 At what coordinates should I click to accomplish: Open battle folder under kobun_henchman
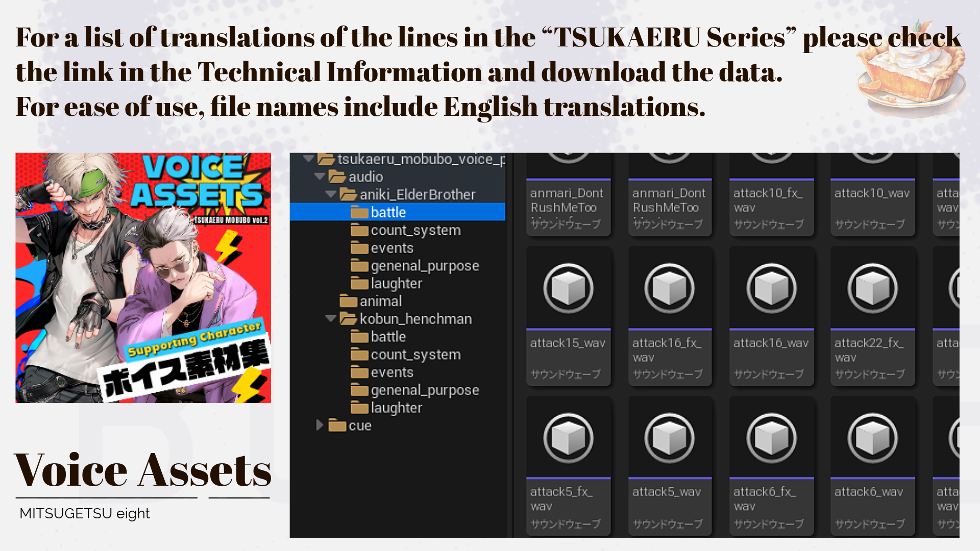[x=378, y=337]
